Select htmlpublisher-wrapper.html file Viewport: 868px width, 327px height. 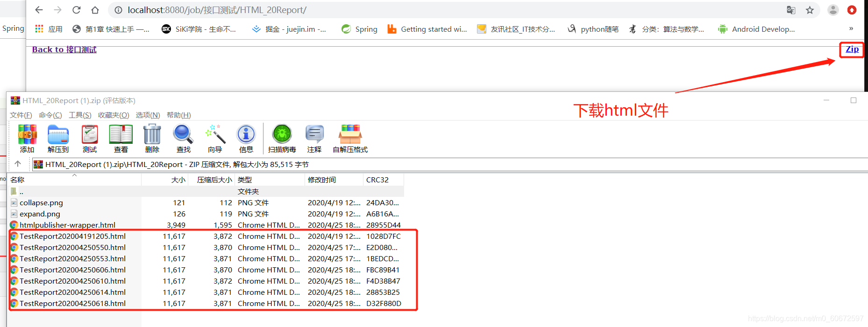[x=206, y=225]
